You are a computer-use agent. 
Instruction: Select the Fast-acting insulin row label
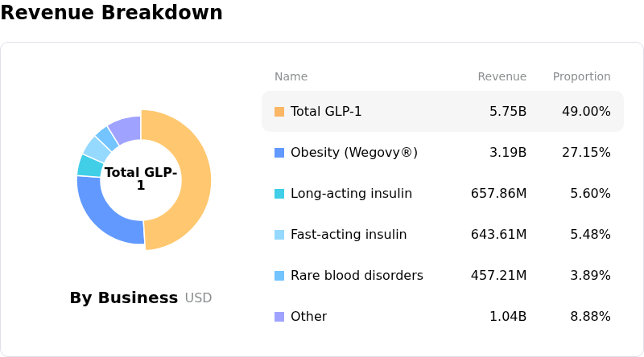tap(349, 235)
